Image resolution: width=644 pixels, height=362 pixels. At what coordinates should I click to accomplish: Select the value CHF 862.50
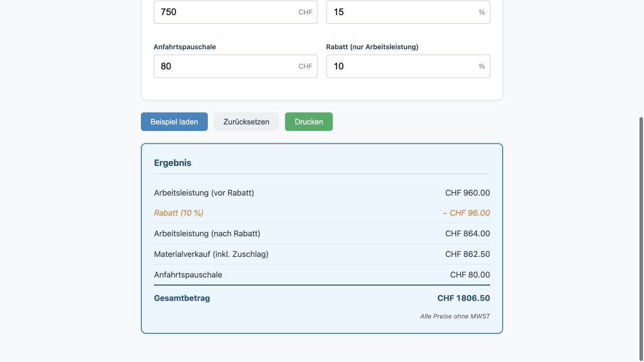coord(467,254)
